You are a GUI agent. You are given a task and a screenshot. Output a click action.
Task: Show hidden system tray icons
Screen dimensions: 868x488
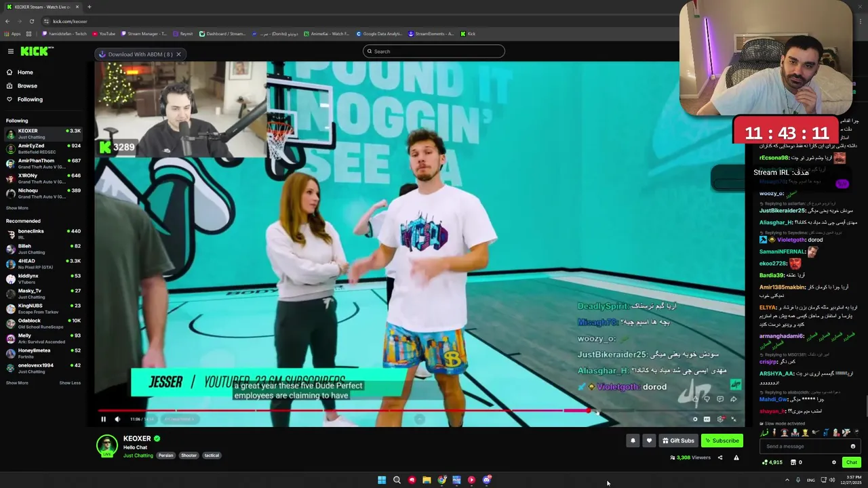pos(787,480)
